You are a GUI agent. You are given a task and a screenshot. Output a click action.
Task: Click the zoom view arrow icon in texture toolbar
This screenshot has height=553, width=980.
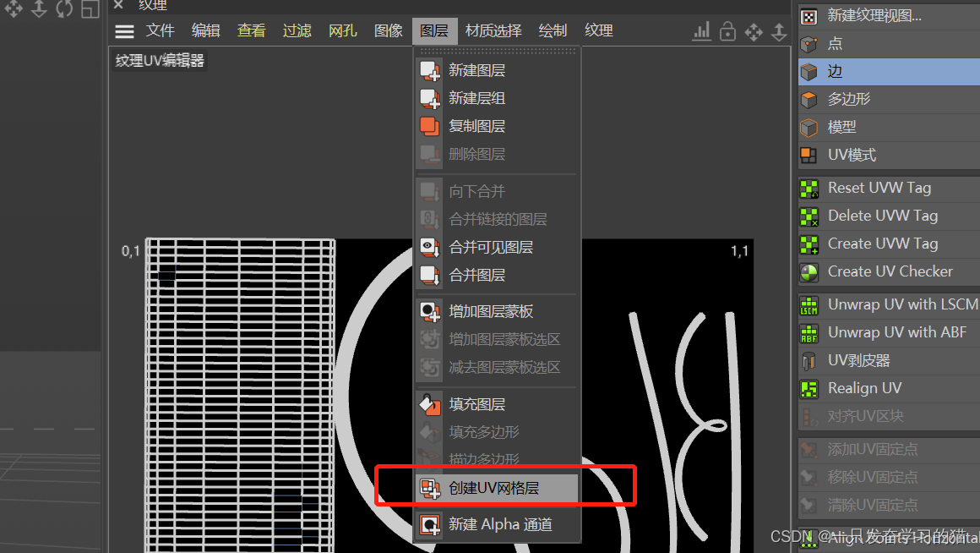pyautogui.click(x=779, y=32)
